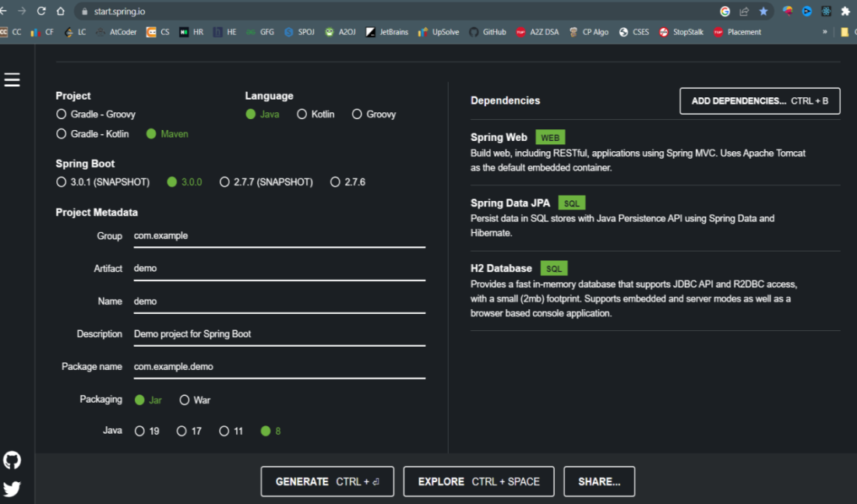Open the CF bookmark
The height and width of the screenshot is (504, 857).
click(43, 32)
